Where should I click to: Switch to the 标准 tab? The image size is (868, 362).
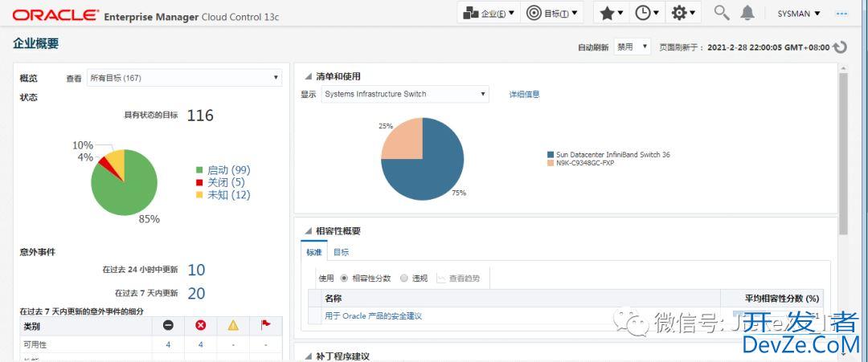point(314,252)
